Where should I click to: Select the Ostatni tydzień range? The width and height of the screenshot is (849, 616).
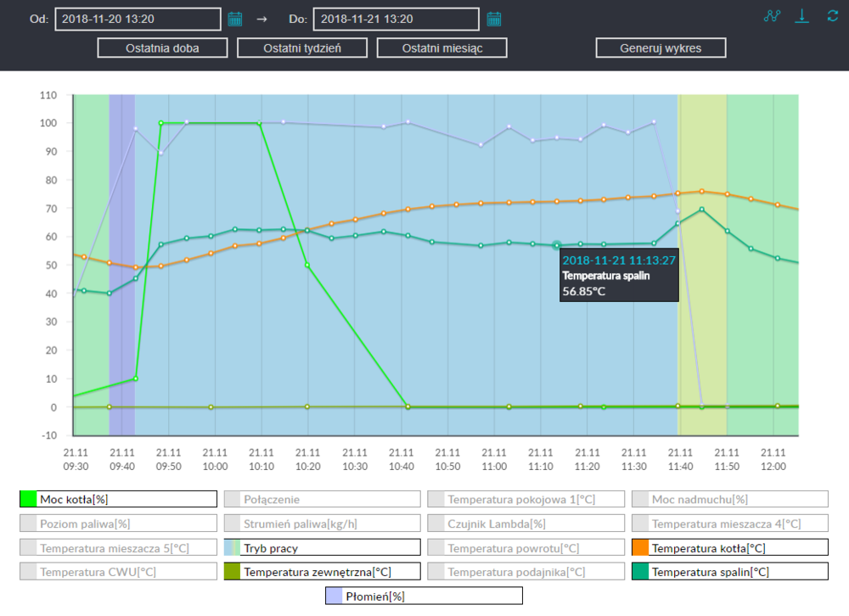(x=301, y=48)
